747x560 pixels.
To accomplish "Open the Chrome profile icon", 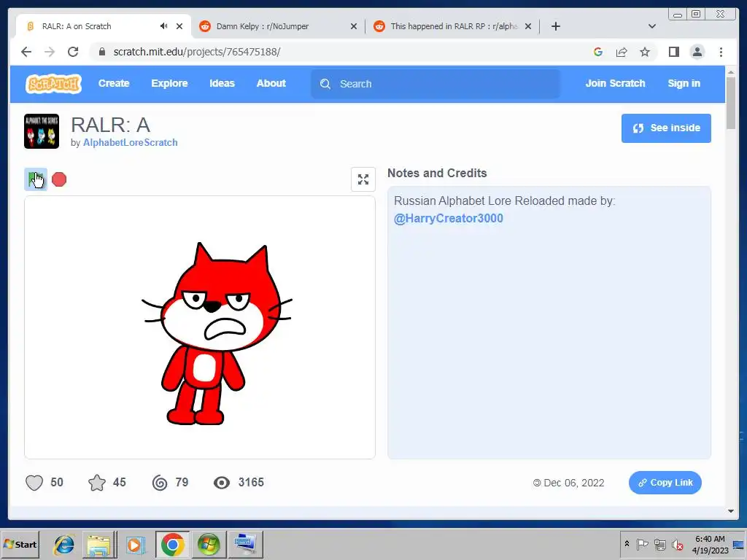I will click(697, 52).
